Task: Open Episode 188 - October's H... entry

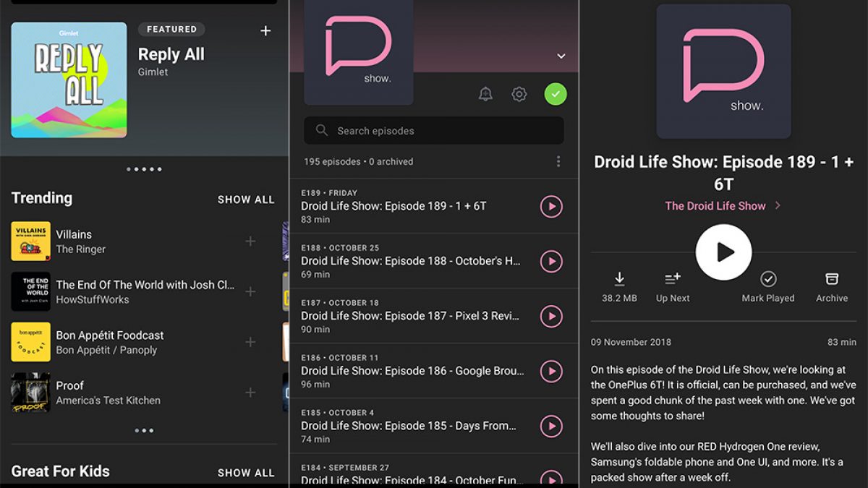Action: tap(411, 261)
